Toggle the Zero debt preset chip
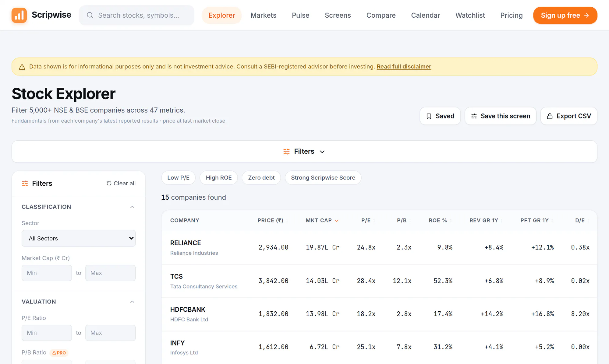609x364 pixels. pyautogui.click(x=261, y=178)
